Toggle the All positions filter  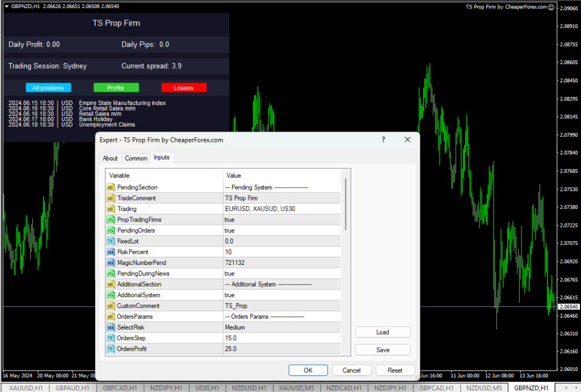pyautogui.click(x=48, y=87)
